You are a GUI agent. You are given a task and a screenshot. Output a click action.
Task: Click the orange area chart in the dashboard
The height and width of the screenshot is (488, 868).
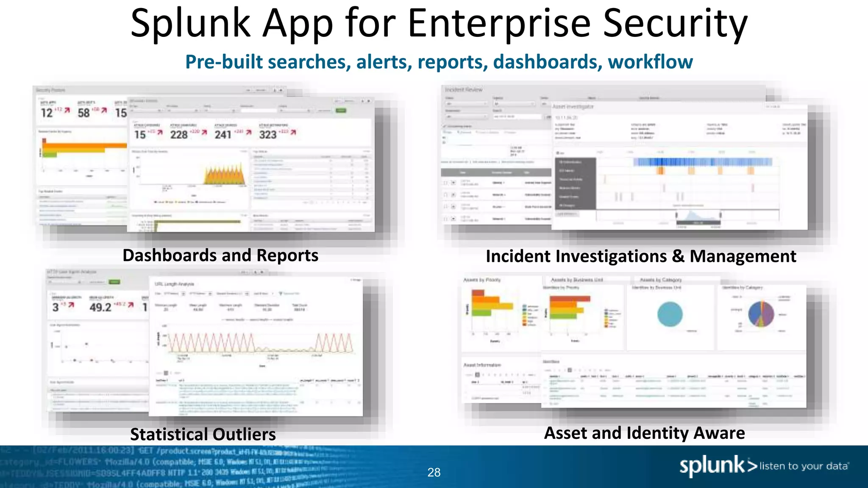(225, 174)
